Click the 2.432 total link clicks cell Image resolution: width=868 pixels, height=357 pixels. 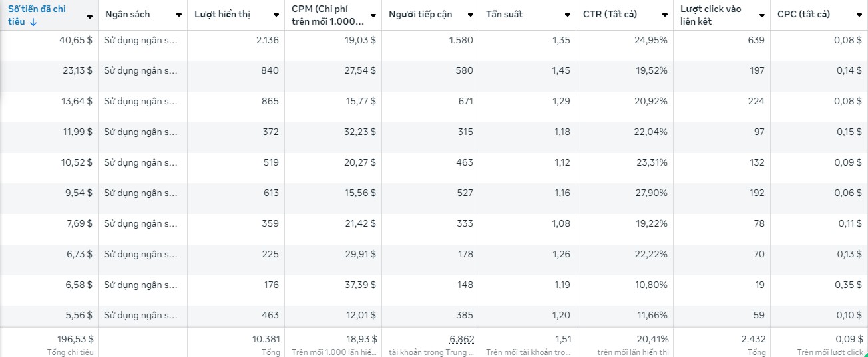(x=750, y=339)
